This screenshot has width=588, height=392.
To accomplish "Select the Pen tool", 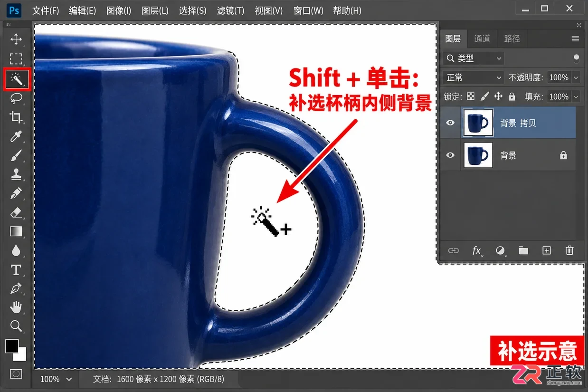I will (16, 288).
